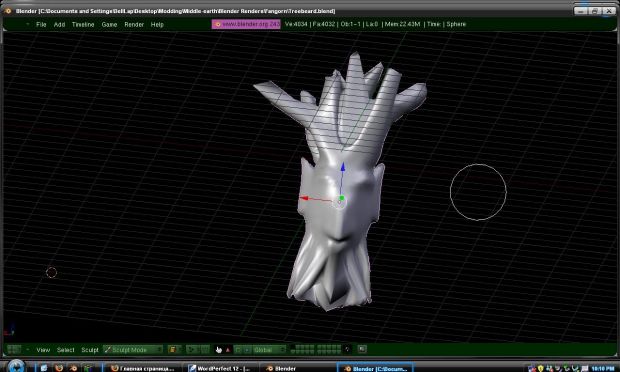Open the File menu
Image resolution: width=620 pixels, height=372 pixels.
coord(41,25)
